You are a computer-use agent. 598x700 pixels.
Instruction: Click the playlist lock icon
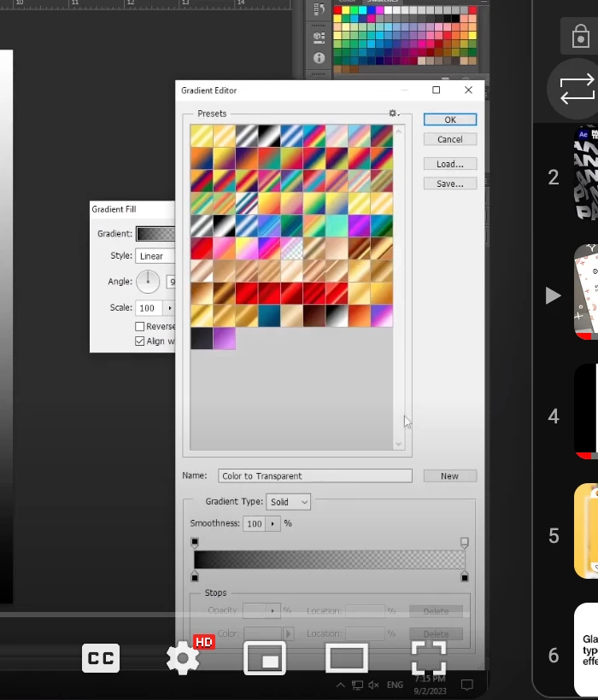(580, 36)
